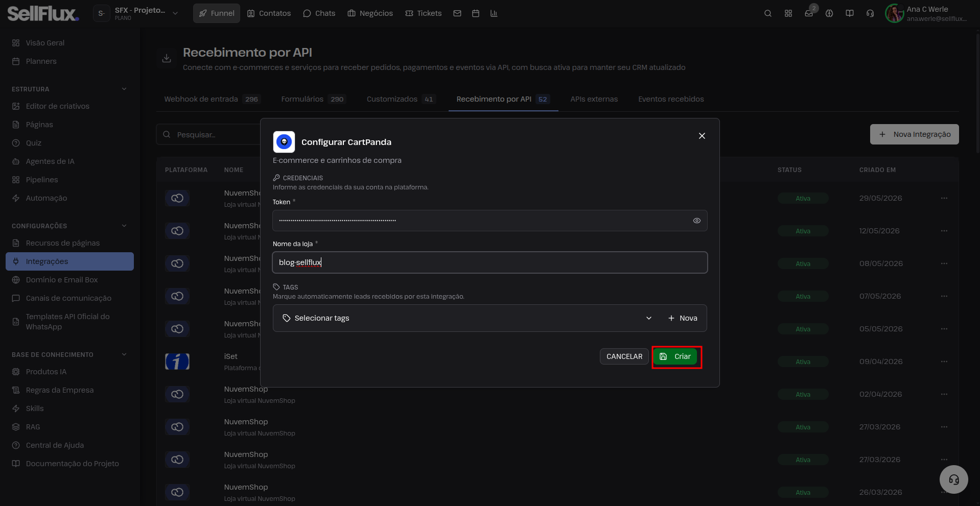
Task: Open Pipelines in sidebar
Action: 69,180
